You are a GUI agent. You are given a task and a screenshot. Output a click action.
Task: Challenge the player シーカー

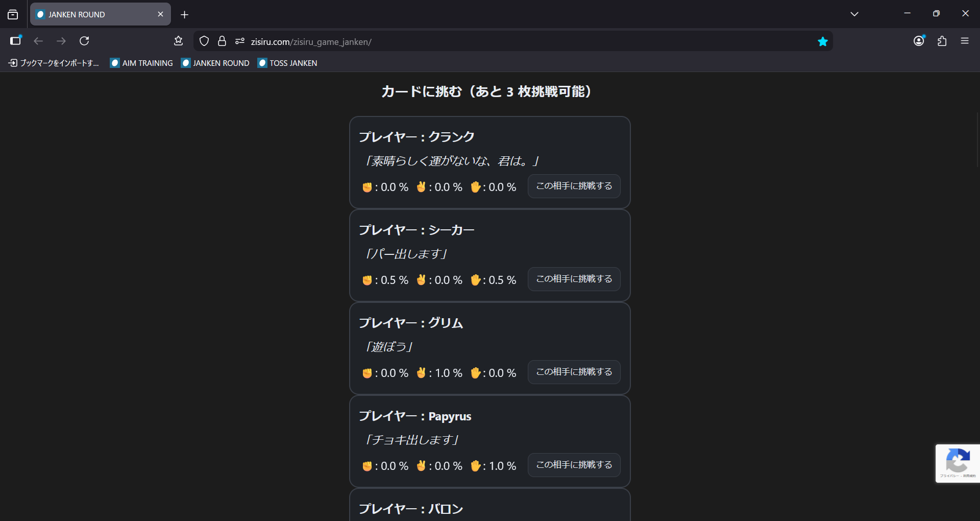coord(574,279)
